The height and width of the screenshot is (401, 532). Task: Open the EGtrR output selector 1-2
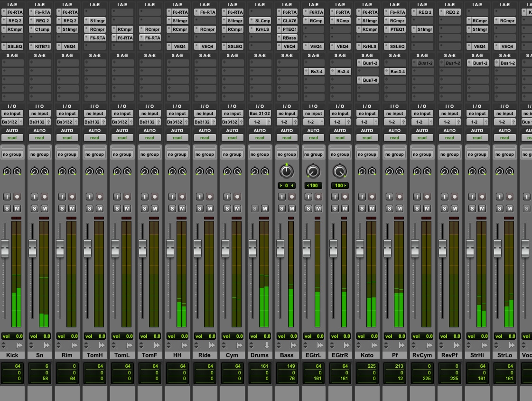tap(337, 122)
